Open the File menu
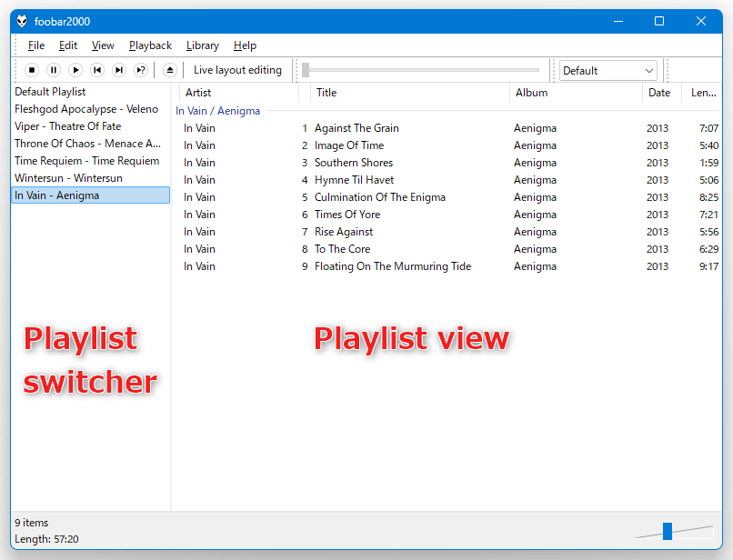The height and width of the screenshot is (560, 733). click(x=36, y=45)
